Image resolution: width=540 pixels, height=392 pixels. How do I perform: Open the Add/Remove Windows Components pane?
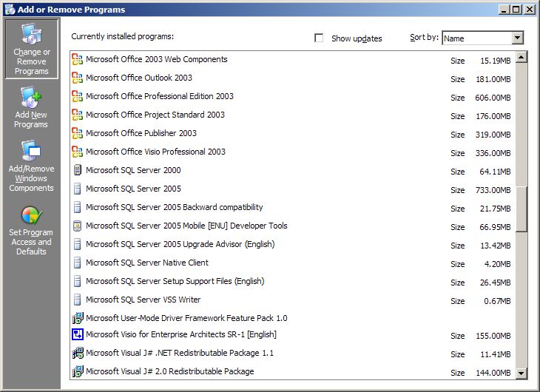(x=31, y=166)
